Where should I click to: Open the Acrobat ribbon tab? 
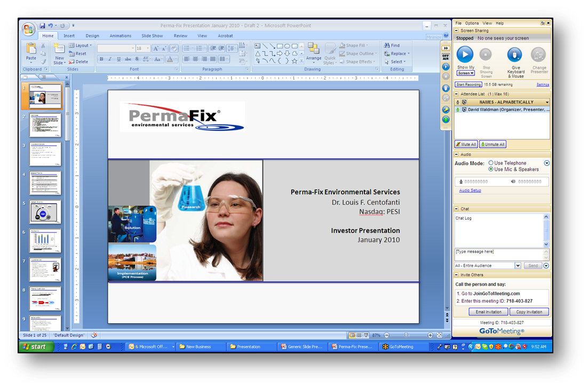tap(225, 36)
